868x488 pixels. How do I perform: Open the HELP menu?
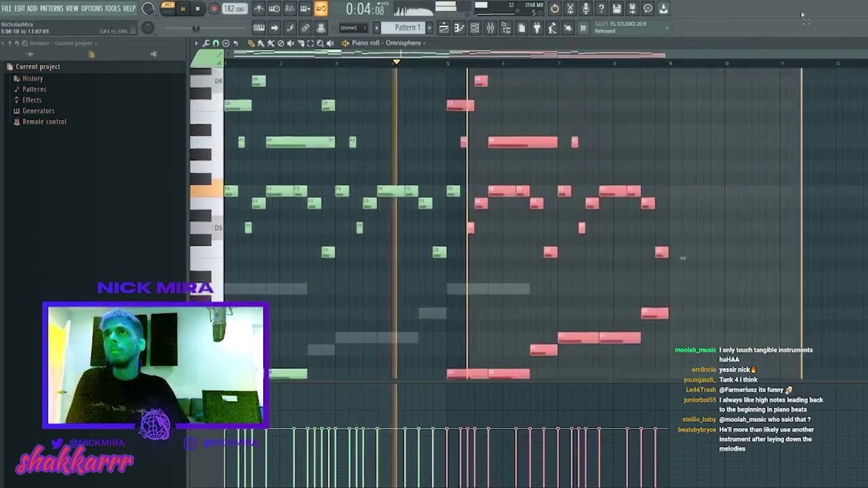(129, 8)
